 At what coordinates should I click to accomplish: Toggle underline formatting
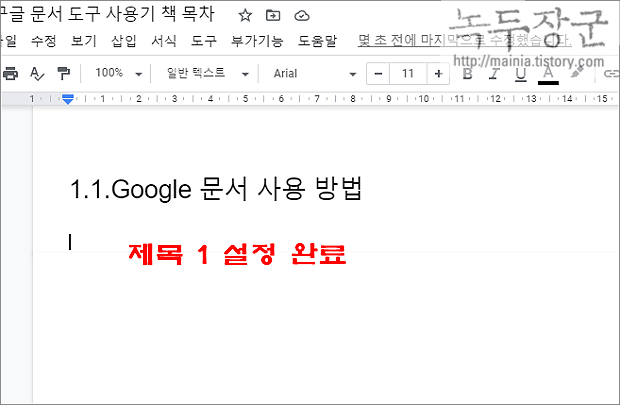(521, 74)
